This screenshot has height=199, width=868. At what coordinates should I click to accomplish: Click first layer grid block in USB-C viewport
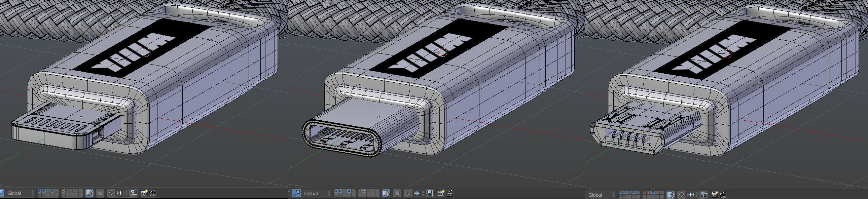tap(345, 194)
